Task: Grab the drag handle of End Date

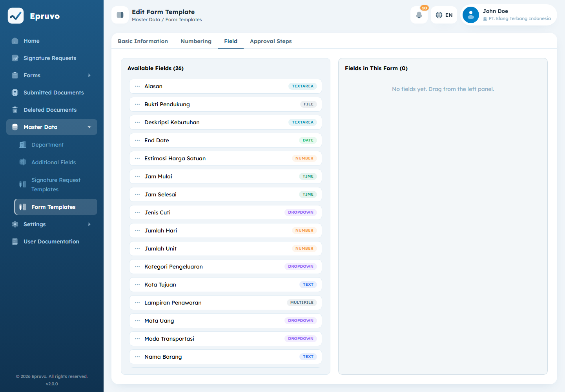Action: point(137,140)
